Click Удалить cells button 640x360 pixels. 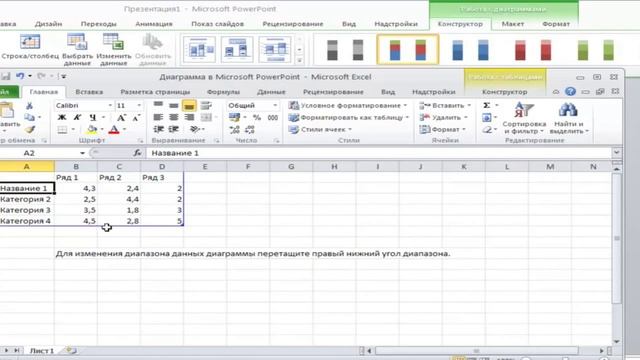pos(444,118)
